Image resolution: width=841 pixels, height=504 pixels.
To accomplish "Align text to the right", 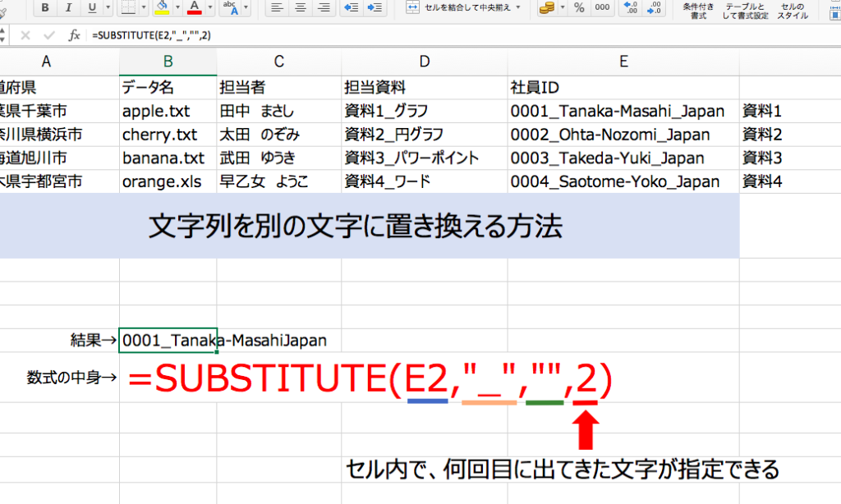I will (x=324, y=7).
